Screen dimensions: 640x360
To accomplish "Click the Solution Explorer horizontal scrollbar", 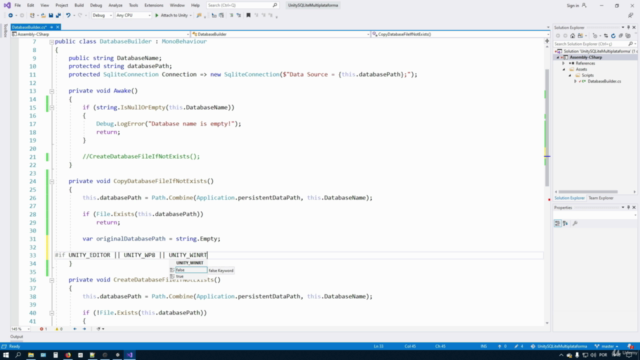I will point(588,191).
